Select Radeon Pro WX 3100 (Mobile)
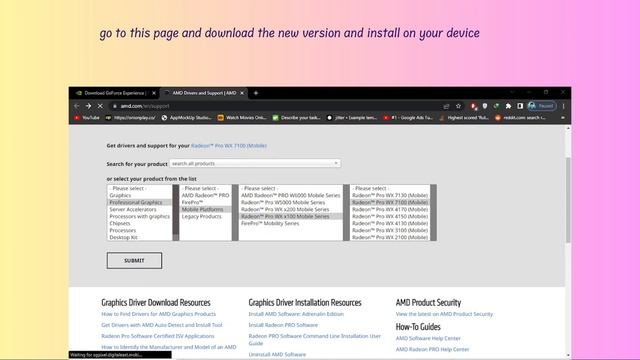This screenshot has width=640, height=360. pyautogui.click(x=390, y=230)
